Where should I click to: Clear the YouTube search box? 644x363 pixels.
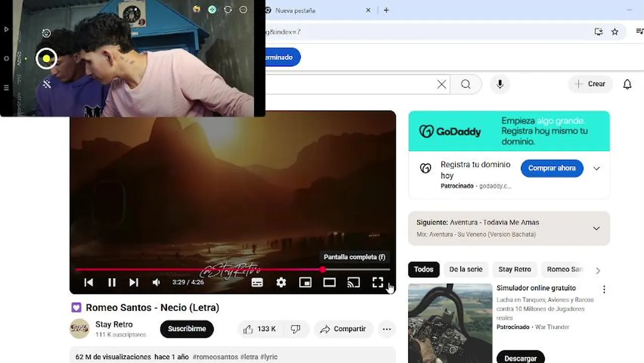click(x=441, y=84)
